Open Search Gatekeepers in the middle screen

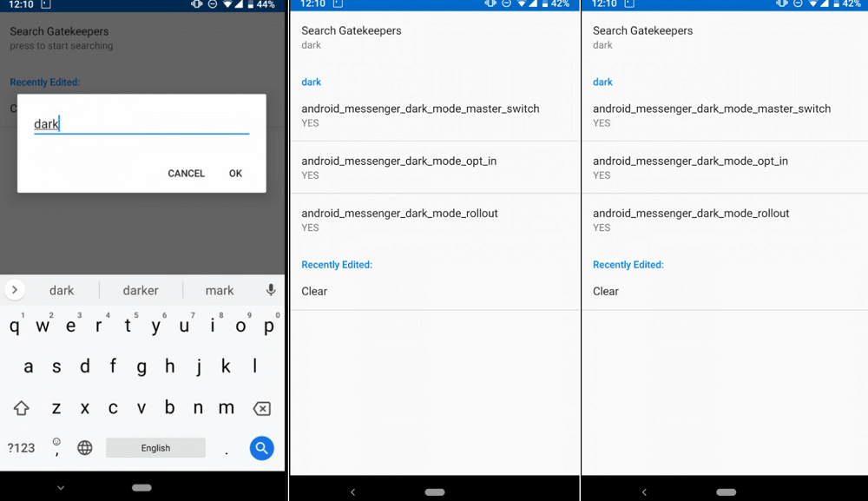(435, 37)
